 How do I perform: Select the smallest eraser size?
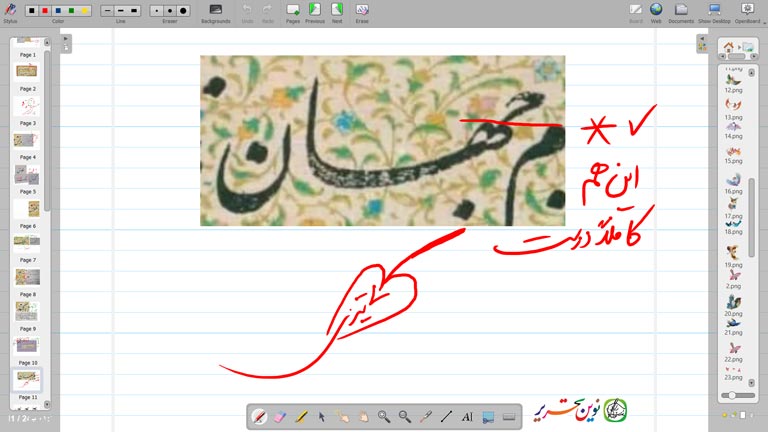(x=157, y=10)
